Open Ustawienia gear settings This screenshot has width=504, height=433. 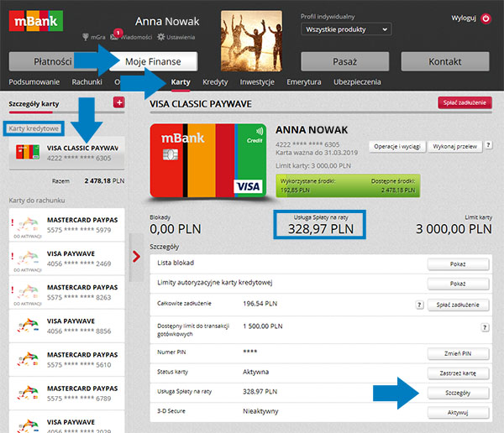pyautogui.click(x=160, y=37)
